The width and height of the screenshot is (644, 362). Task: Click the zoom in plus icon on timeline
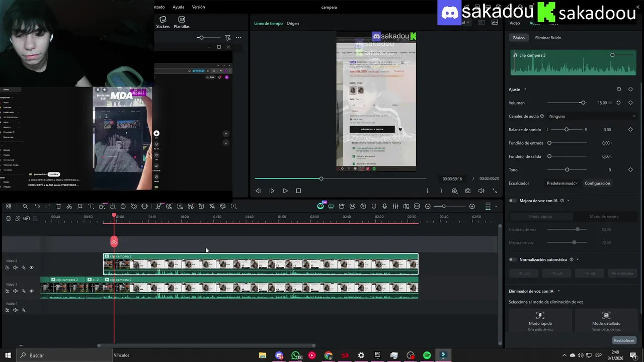coord(472,206)
